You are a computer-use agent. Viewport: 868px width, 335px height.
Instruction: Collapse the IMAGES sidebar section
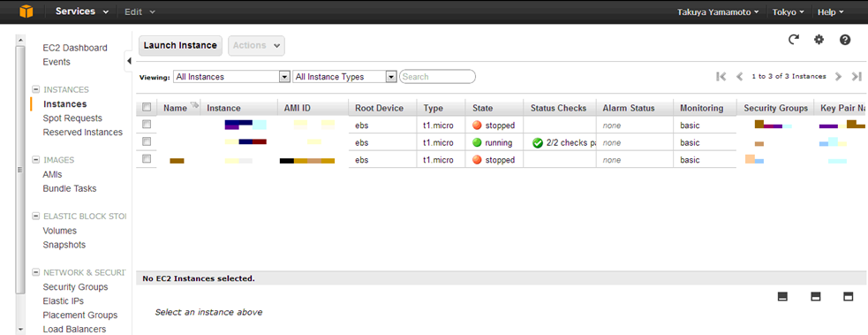pyautogui.click(x=36, y=160)
